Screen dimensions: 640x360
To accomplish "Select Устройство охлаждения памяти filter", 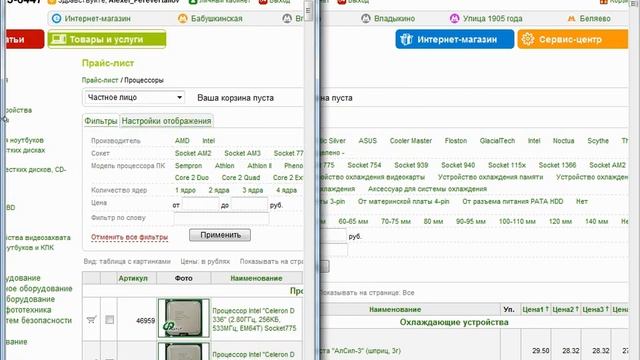I will click(490, 177).
